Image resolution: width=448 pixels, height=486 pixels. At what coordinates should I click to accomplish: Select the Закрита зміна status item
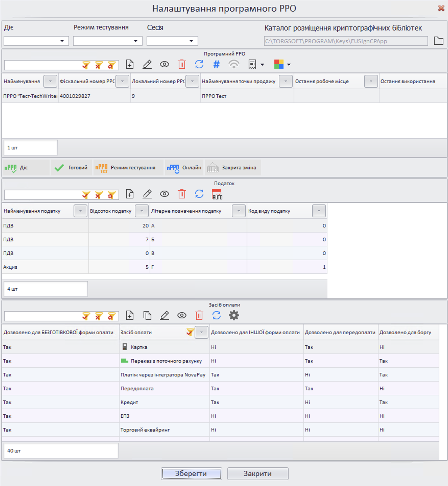[232, 168]
